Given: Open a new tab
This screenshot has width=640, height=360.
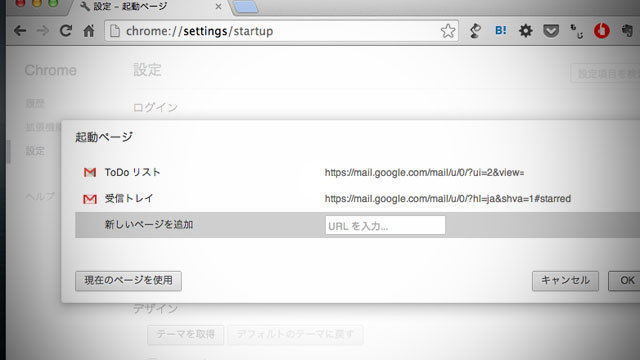Looking at the screenshot, I should click(x=246, y=7).
